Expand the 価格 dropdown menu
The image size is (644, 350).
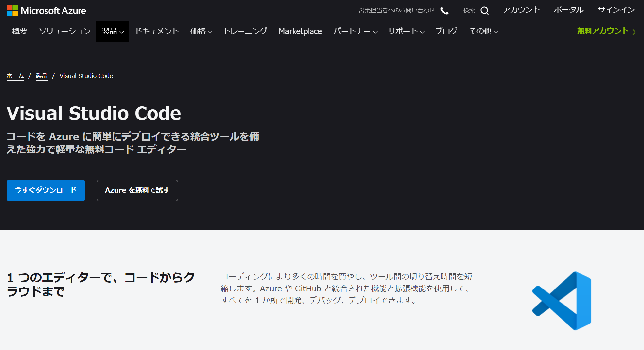tap(202, 31)
